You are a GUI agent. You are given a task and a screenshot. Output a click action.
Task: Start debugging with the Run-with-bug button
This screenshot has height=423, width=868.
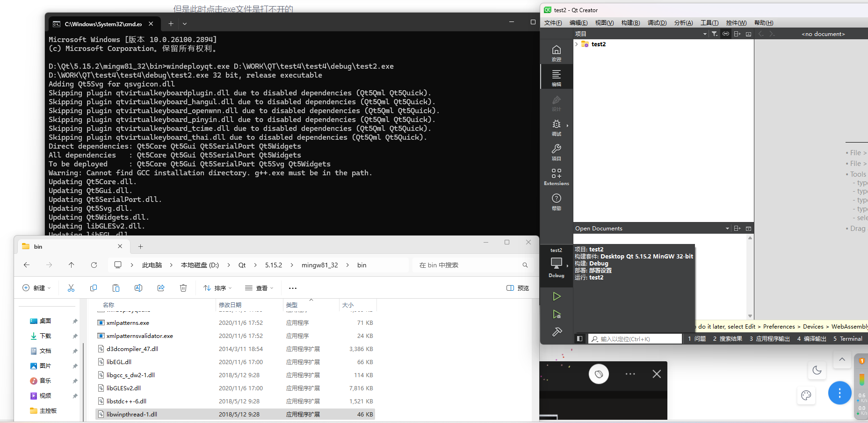point(557,314)
